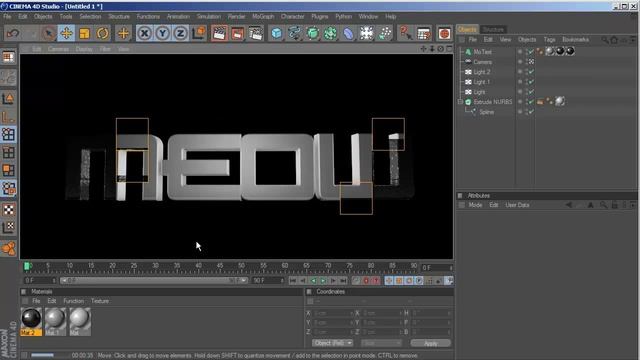This screenshot has width=640, height=360.
Task: Open the Array modeling objects icon
Action: click(331, 33)
